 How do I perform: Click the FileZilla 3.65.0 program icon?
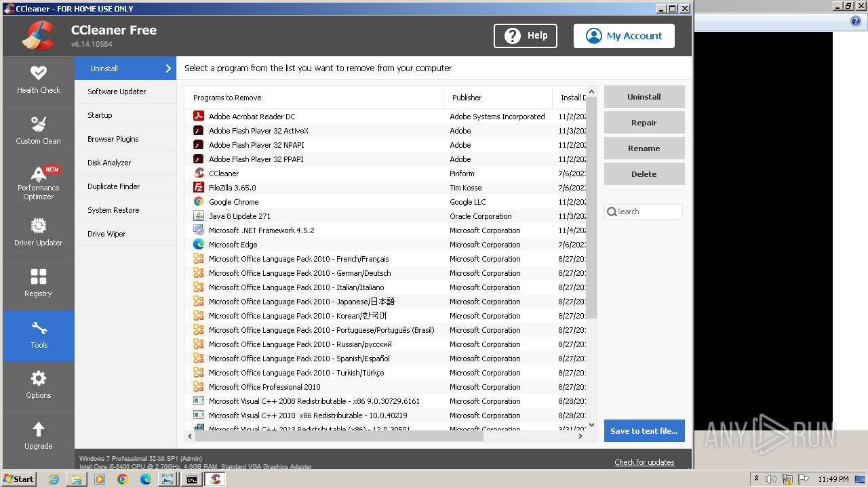[x=199, y=187]
